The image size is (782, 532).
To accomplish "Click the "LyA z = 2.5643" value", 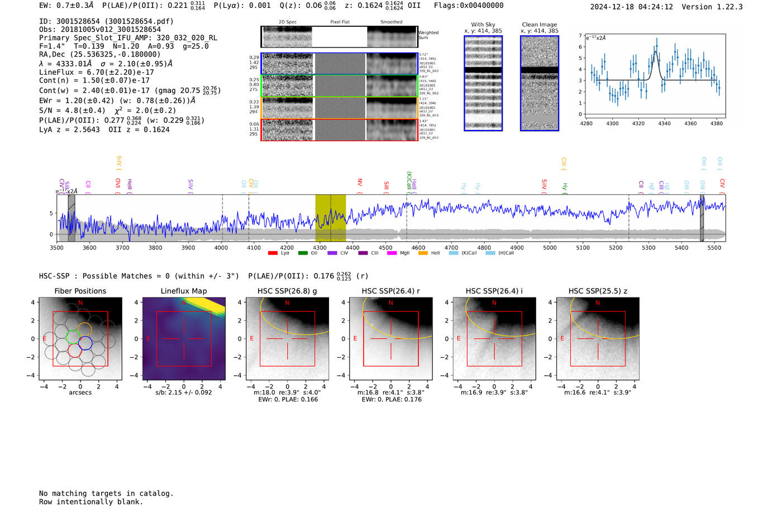I will tap(70, 130).
